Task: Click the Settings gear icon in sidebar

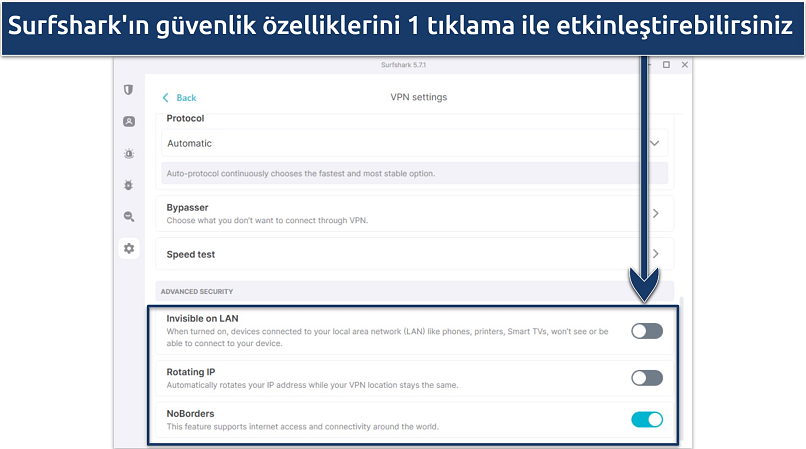Action: point(129,248)
